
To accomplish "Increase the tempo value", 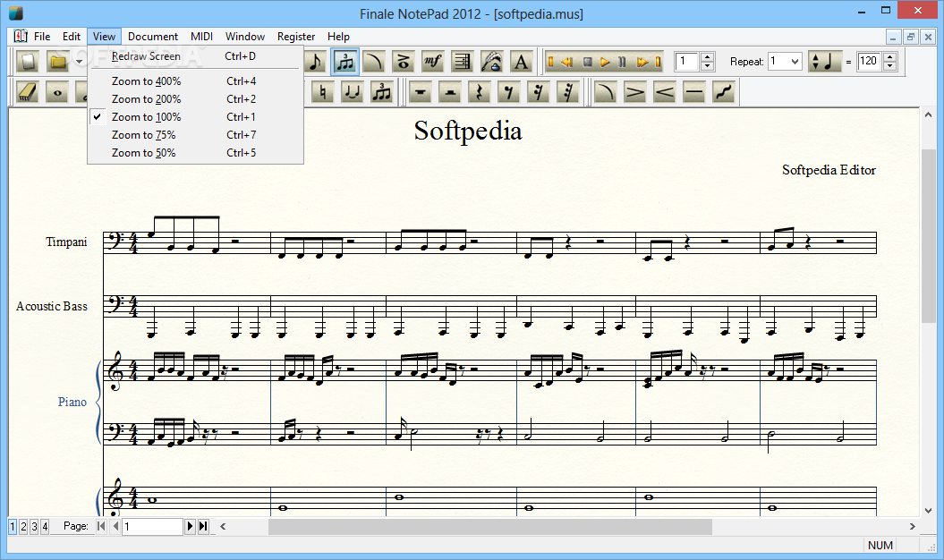I will pos(889,57).
